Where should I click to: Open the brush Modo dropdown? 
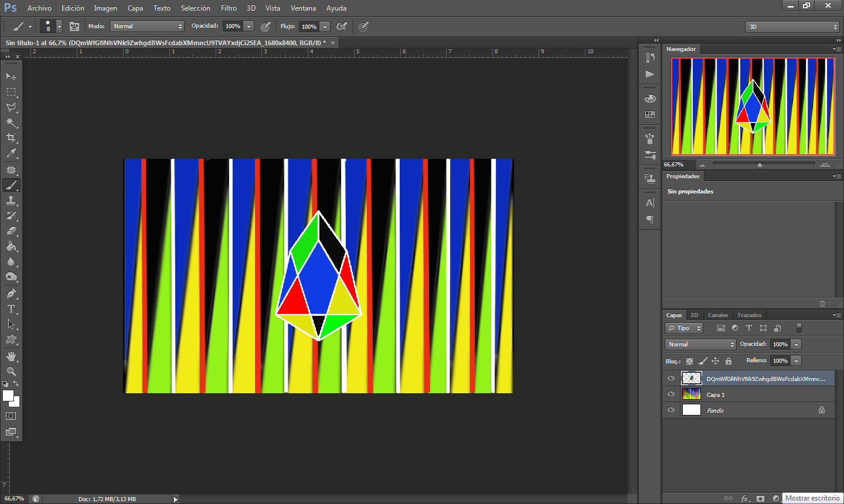(x=147, y=26)
